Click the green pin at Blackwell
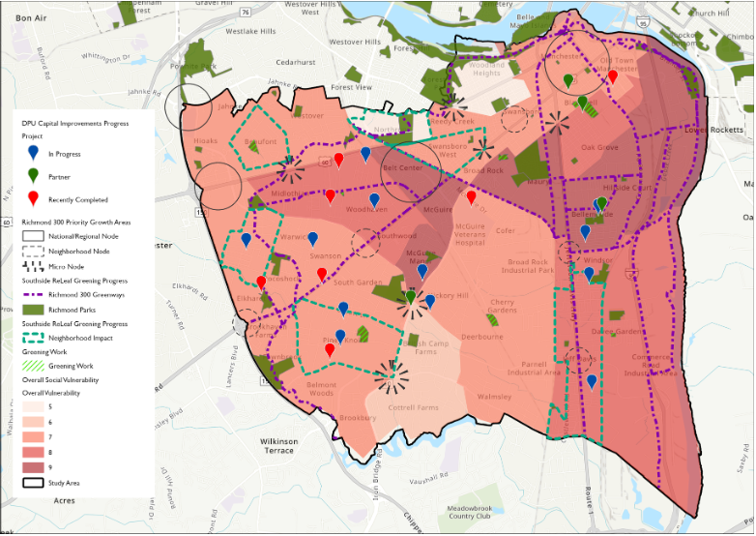Image resolution: width=756 pixels, height=536 pixels. click(582, 103)
